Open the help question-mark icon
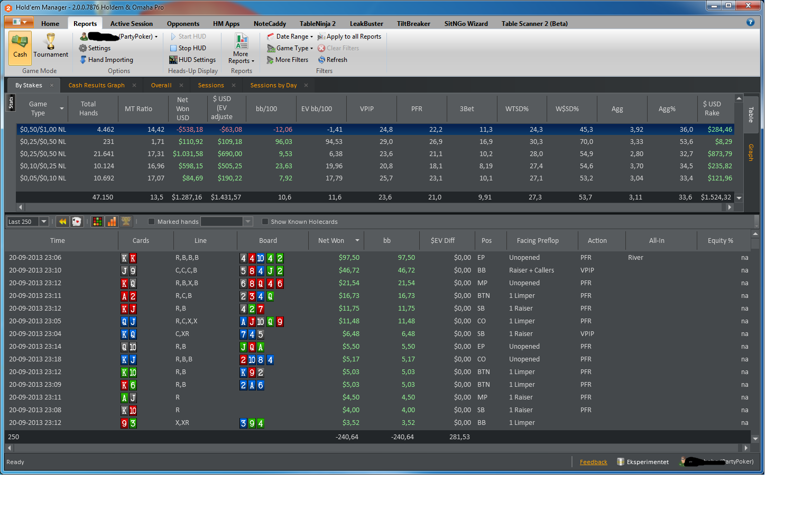 750,22
